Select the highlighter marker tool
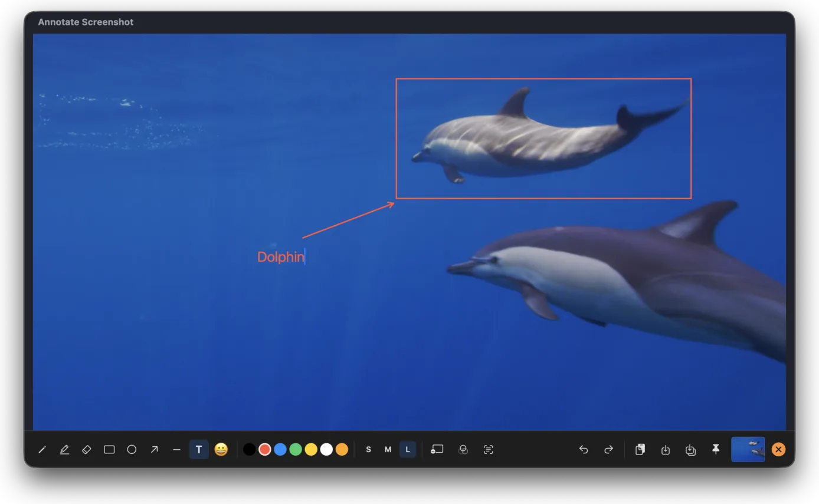Screen dimensions: 819x504 (64, 450)
